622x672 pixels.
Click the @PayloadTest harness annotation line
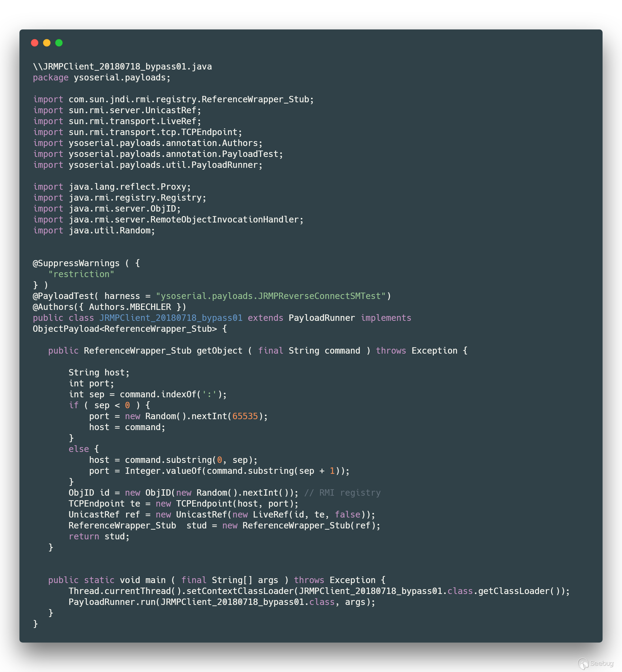tap(212, 296)
